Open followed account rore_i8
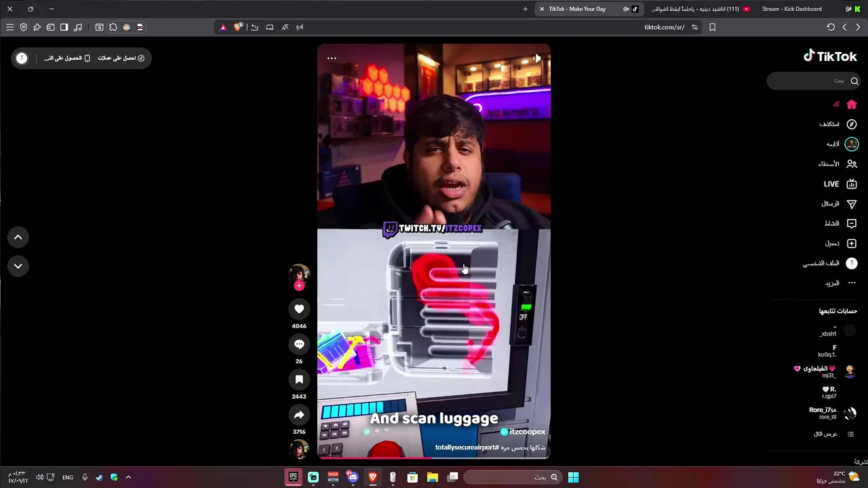Image resolution: width=868 pixels, height=488 pixels. (833, 413)
